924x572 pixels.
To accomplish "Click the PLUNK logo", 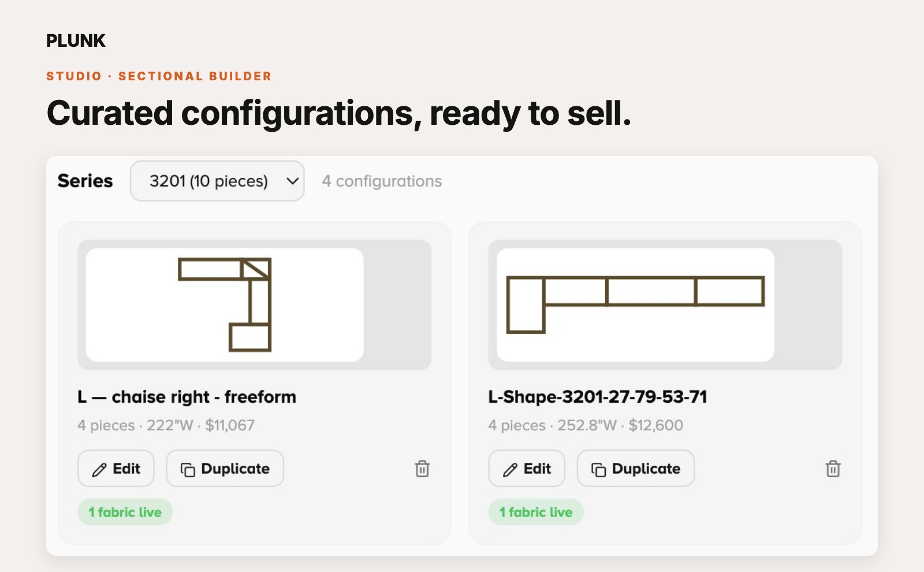I will coord(76,40).
